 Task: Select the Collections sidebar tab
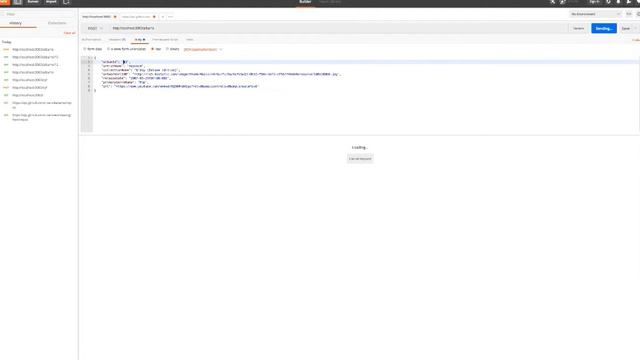click(57, 23)
